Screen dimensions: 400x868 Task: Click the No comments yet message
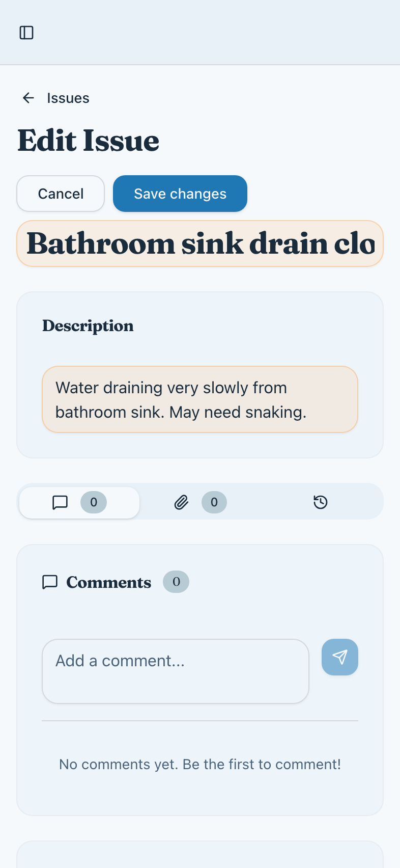[x=199, y=764]
